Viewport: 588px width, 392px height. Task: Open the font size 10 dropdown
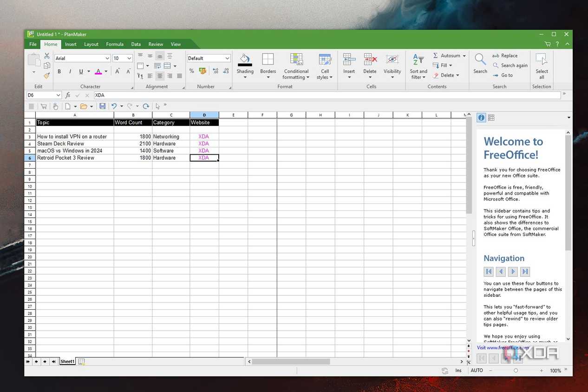129,59
